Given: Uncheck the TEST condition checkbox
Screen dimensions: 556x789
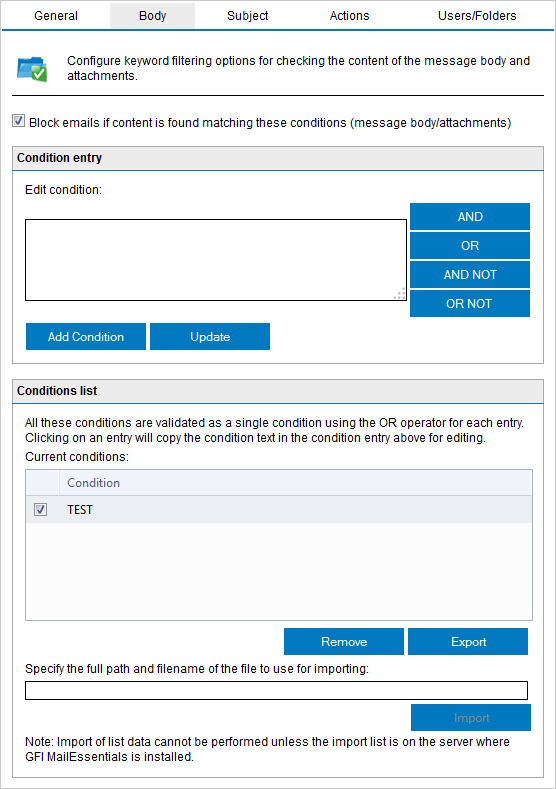Looking at the screenshot, I should [x=40, y=509].
